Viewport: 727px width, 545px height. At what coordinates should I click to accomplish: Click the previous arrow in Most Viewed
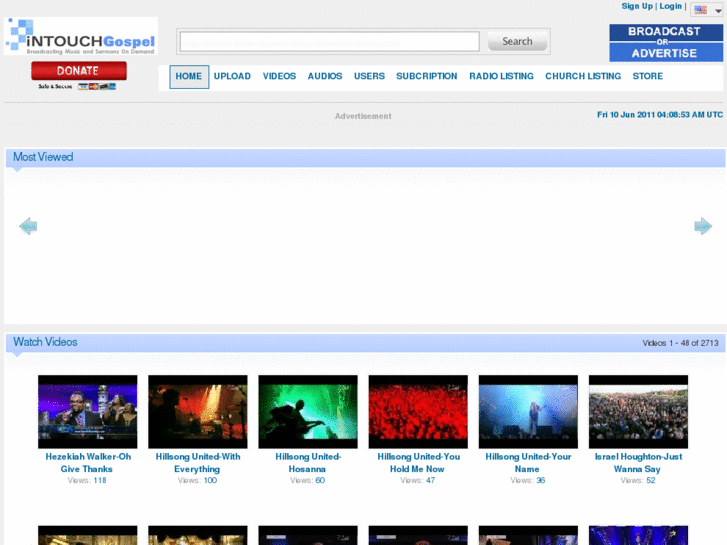coord(28,226)
